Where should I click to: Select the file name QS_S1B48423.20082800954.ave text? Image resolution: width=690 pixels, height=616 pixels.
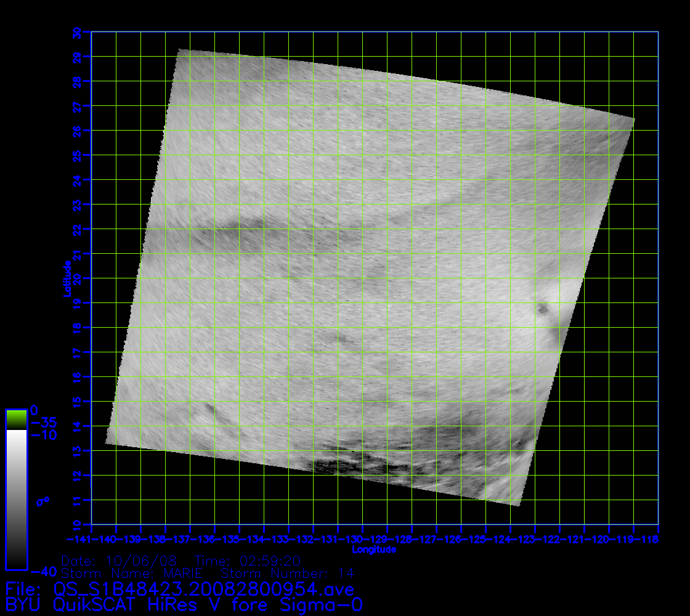(204, 589)
